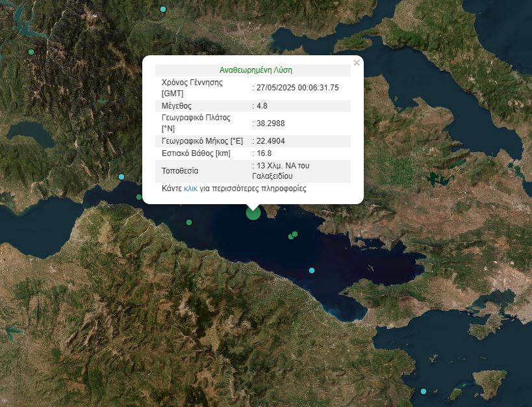Select the cyan marker in the southeastern gulf waters
Screen dimensions: 532x407
pyautogui.click(x=312, y=270)
